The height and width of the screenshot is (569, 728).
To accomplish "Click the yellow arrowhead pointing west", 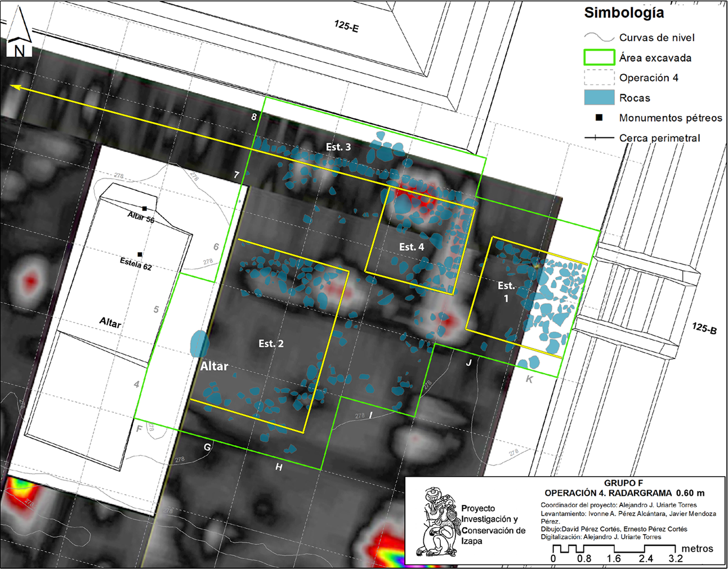I will point(16,87).
